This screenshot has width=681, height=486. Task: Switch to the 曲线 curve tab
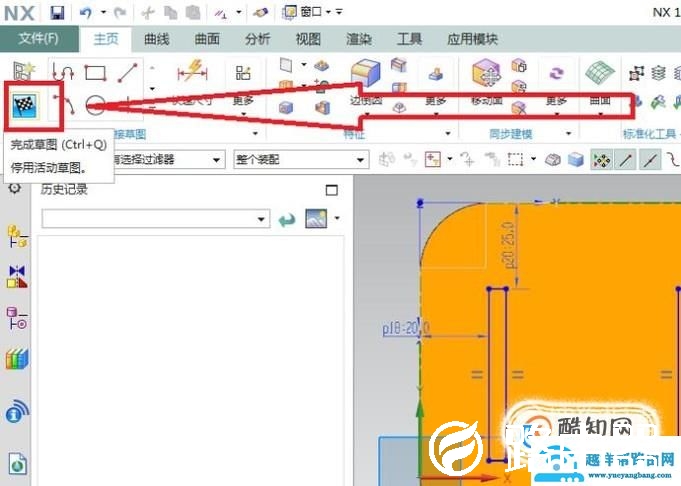click(x=157, y=39)
